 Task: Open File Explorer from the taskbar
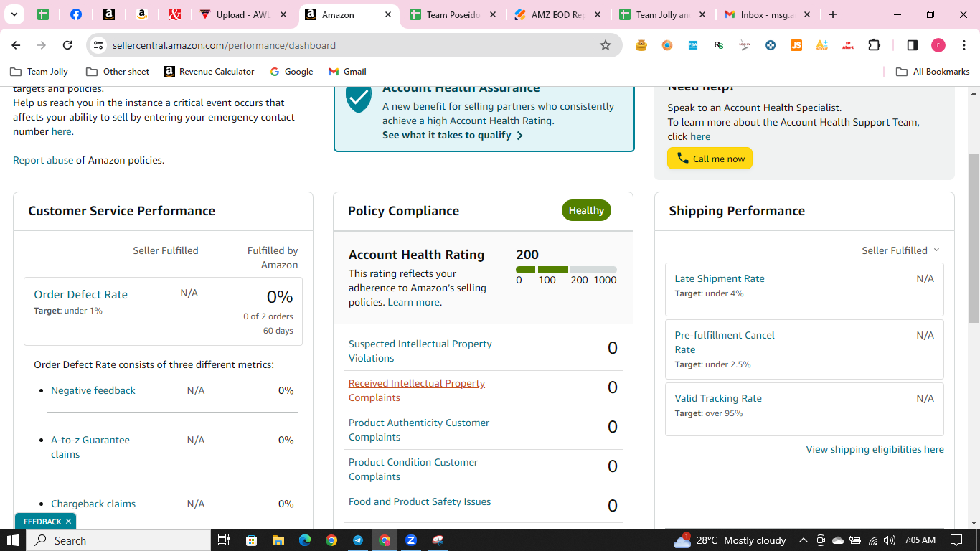point(278,540)
